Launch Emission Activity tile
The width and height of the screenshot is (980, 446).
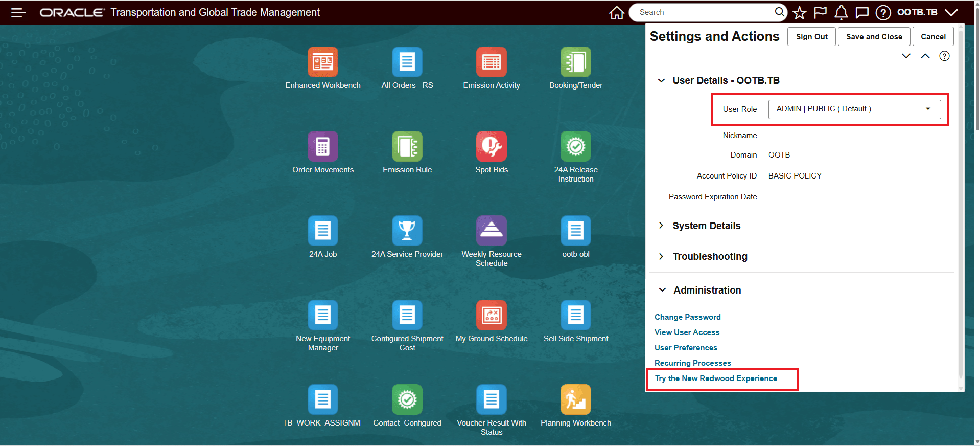pos(492,62)
